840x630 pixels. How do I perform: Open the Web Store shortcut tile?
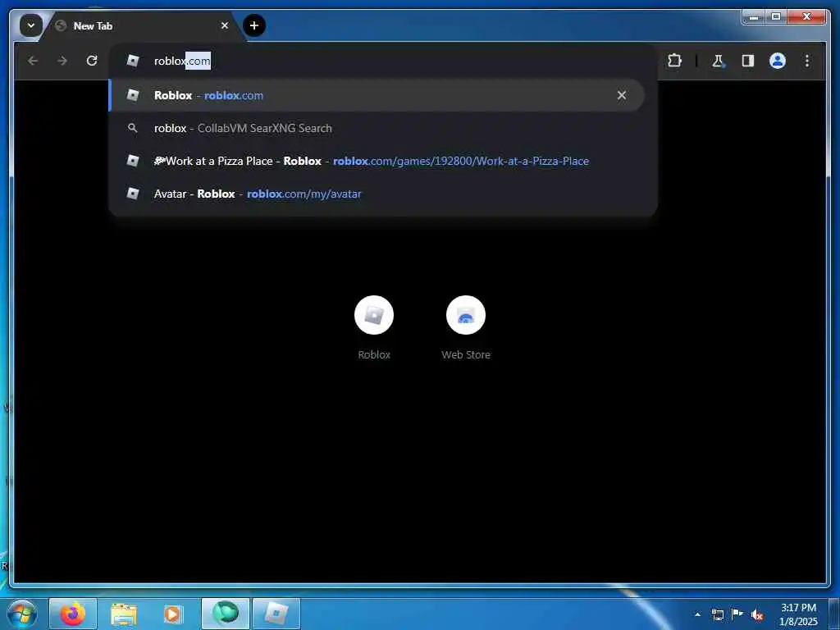[466, 328]
